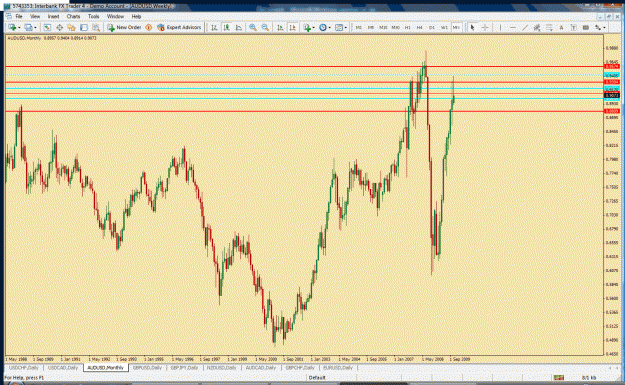The image size is (625, 385).
Task: Expand the arrows tool dropdown
Action: coord(604,28)
